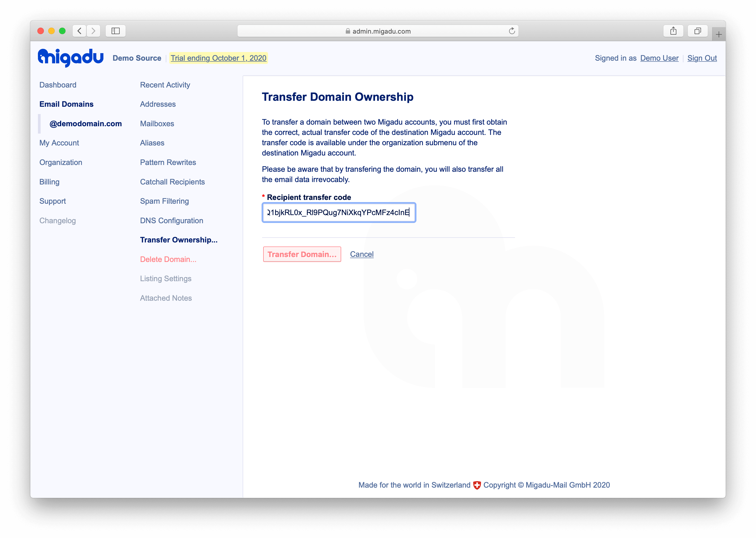Open the Support page
The image size is (756, 538).
pyautogui.click(x=52, y=201)
